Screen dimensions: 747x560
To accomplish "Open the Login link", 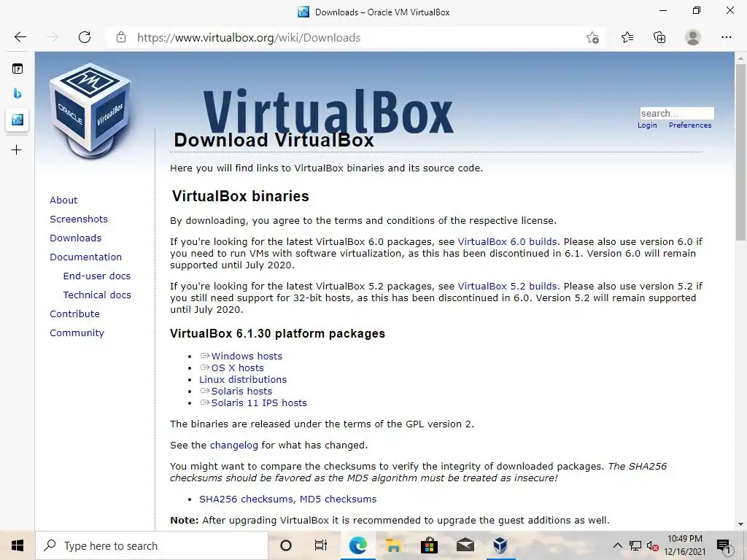I will [x=647, y=125].
